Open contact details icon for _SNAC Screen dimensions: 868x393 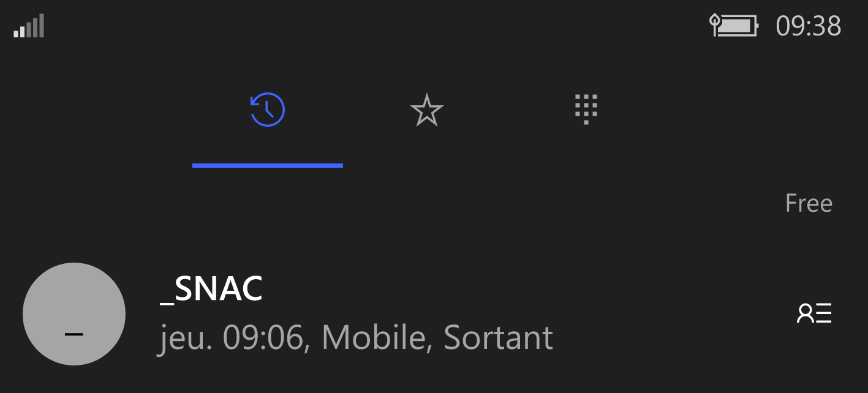[814, 313]
